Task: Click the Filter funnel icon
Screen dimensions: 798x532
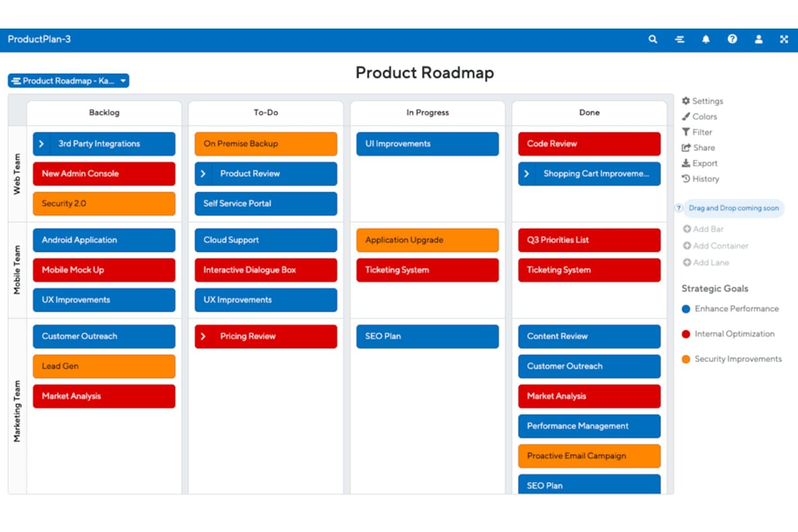Action: (x=686, y=132)
